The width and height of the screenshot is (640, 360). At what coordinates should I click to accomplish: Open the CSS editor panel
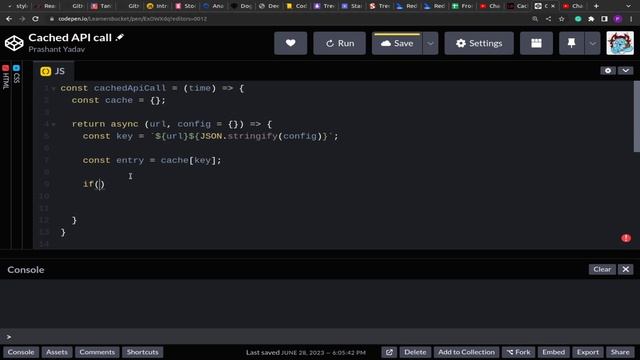coord(16,74)
